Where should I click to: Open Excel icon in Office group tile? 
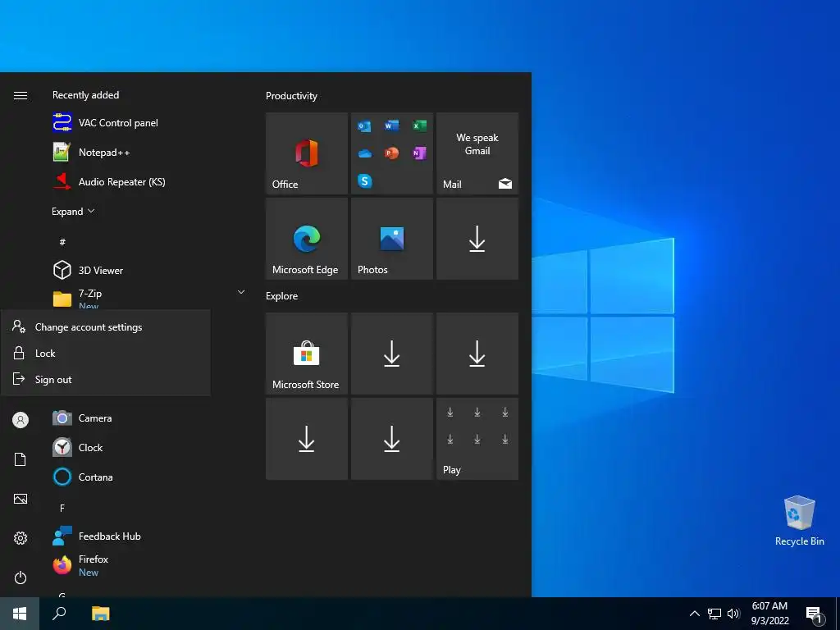(x=419, y=126)
